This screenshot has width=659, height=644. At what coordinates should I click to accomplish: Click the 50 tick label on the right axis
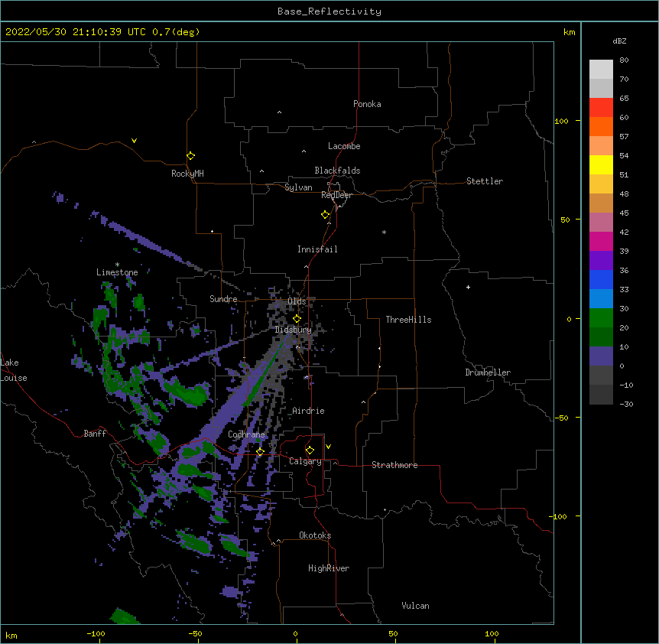pos(565,220)
